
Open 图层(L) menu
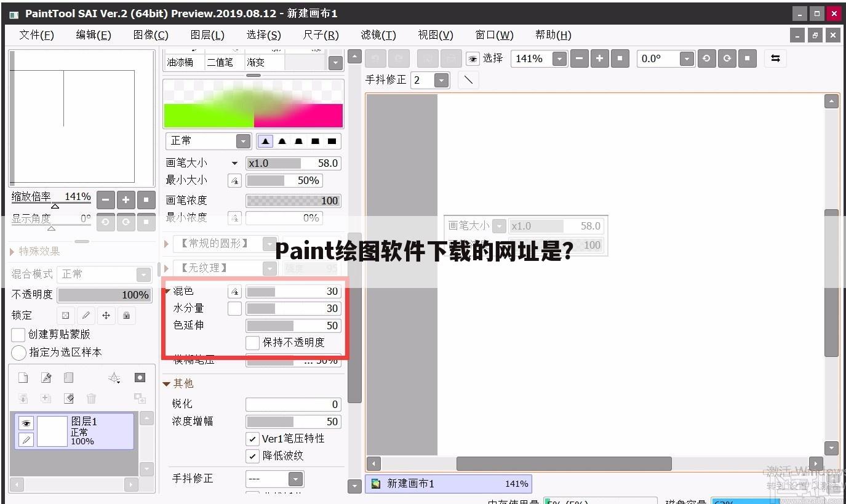click(207, 35)
